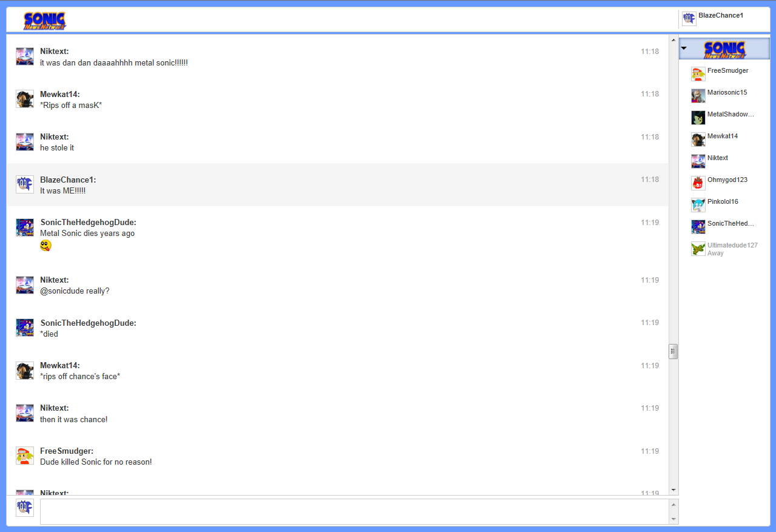This screenshot has height=532, width=776.
Task: Open the BlazeChance1 user menu in header
Action: [720, 16]
